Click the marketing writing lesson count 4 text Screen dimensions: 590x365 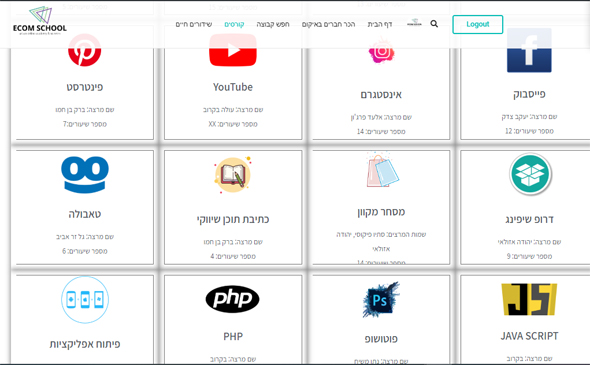[x=233, y=256]
